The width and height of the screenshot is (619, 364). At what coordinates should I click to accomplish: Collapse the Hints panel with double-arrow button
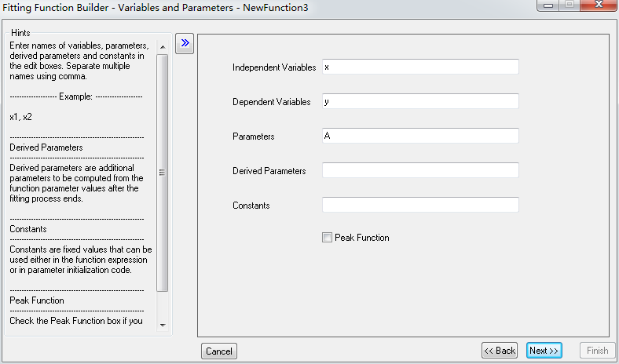(x=185, y=43)
